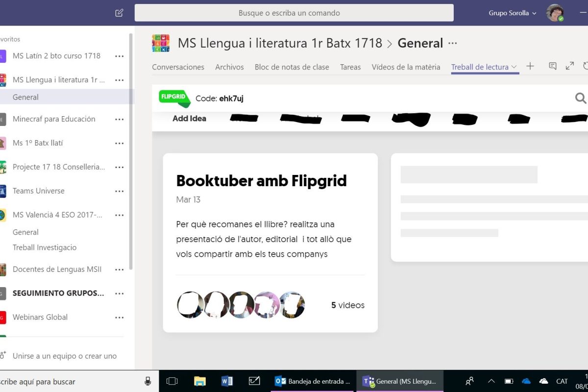Image resolution: width=588 pixels, height=392 pixels.
Task: Open the Grupo Sorolla account dropdown
Action: 513,13
